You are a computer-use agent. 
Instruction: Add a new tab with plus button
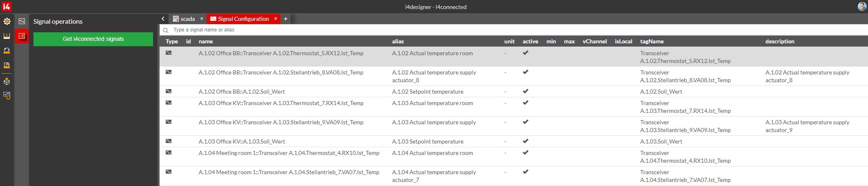[x=286, y=19]
